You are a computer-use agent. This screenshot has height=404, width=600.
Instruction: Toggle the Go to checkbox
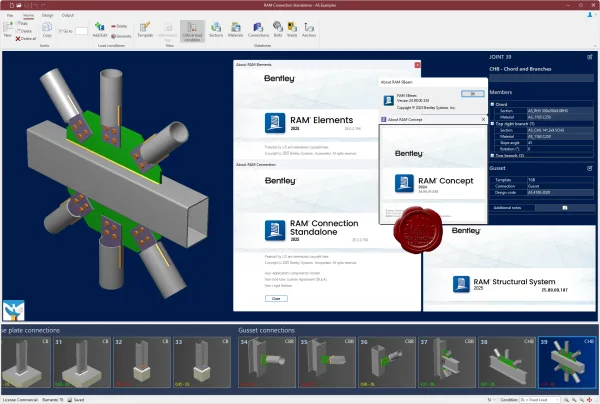(60, 31)
